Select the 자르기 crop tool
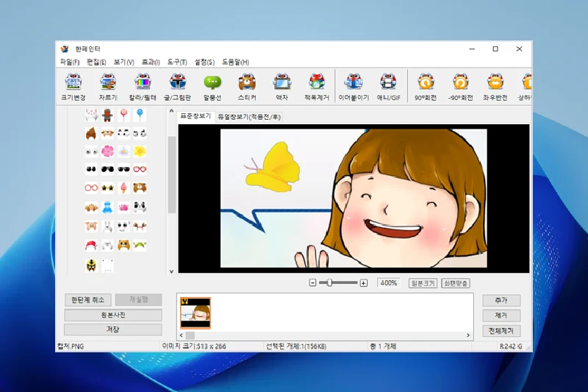This screenshot has width=588, height=392. point(107,87)
